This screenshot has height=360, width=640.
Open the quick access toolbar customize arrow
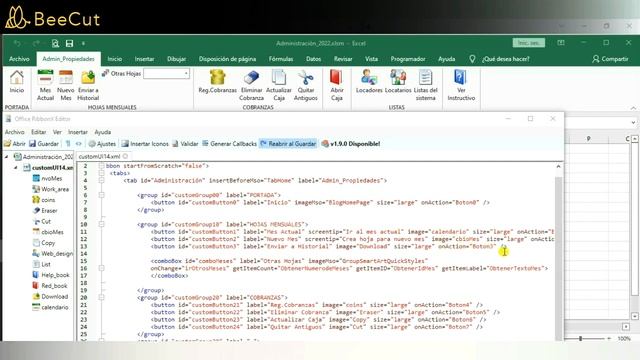(x=83, y=43)
